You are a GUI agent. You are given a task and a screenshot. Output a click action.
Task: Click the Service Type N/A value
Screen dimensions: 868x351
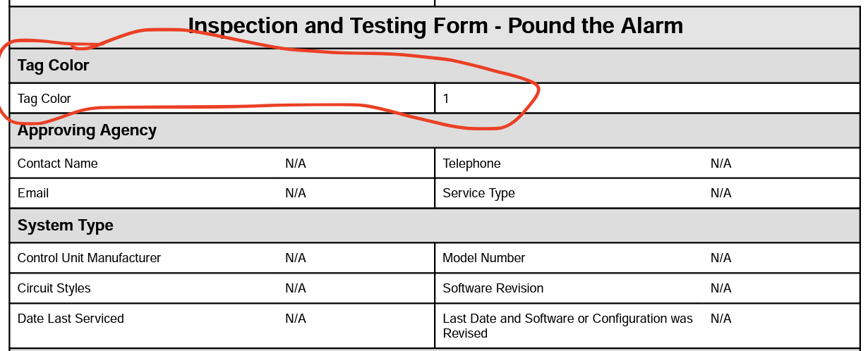[x=721, y=193]
